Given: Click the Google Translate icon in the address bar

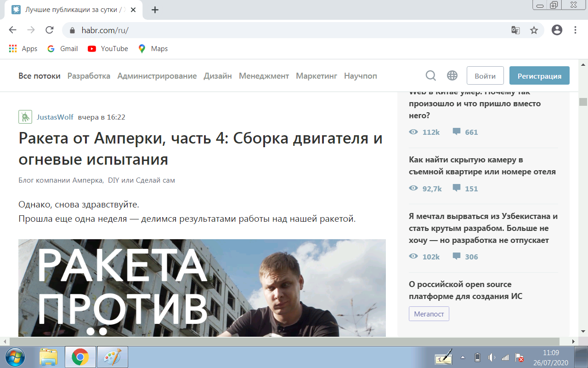Looking at the screenshot, I should (x=515, y=30).
